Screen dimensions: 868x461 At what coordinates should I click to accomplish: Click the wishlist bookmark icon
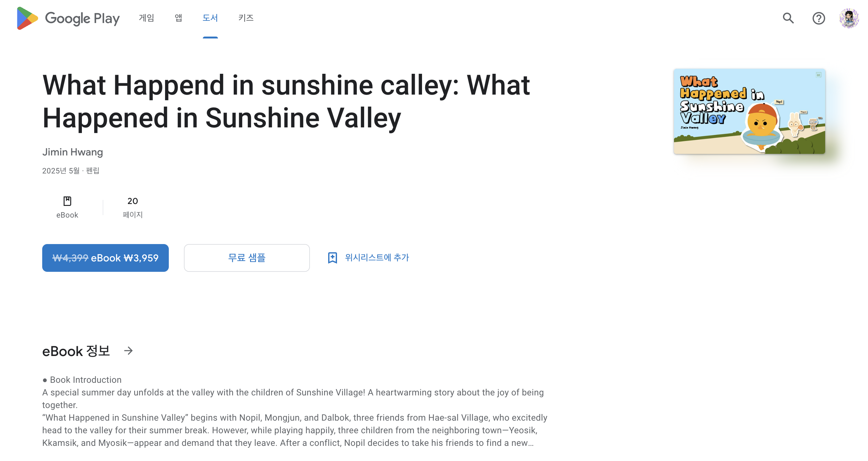tap(332, 258)
